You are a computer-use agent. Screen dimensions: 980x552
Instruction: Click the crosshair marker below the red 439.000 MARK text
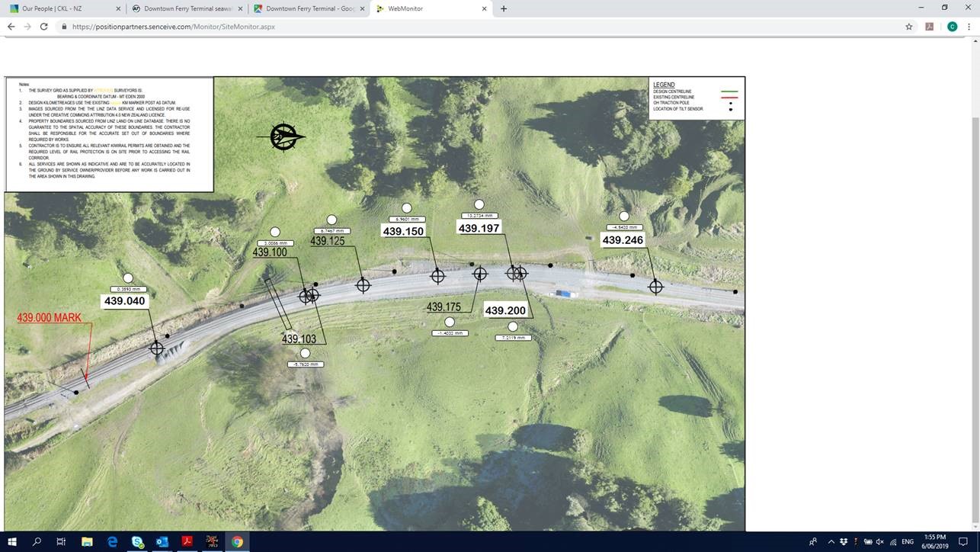[x=156, y=348]
